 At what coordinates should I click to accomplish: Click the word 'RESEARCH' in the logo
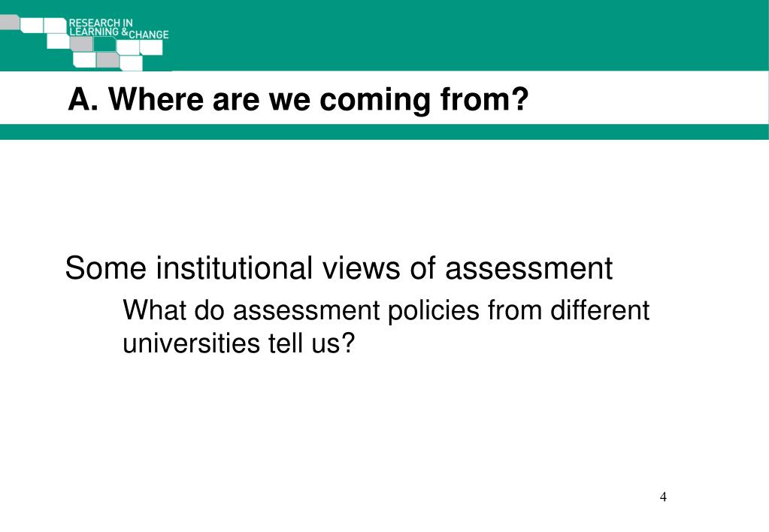point(95,23)
